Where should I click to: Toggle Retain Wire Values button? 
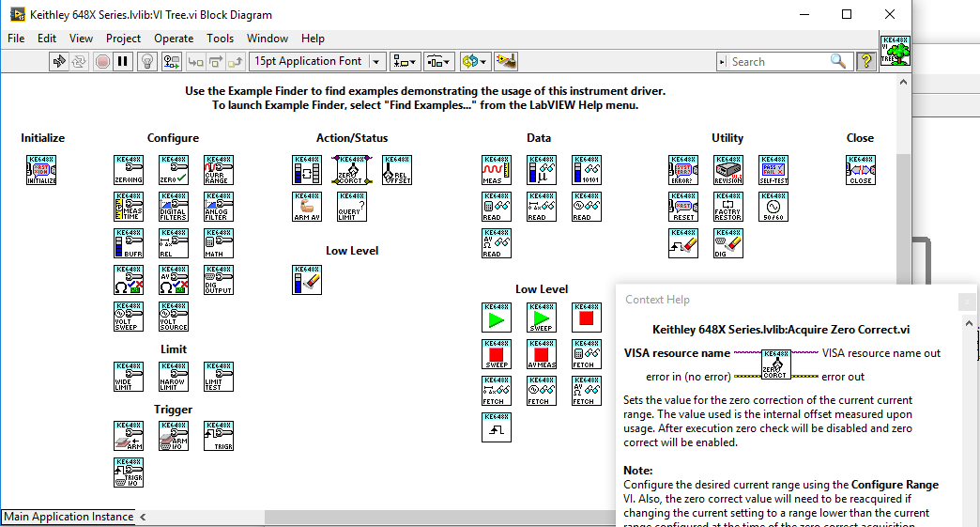[171, 61]
